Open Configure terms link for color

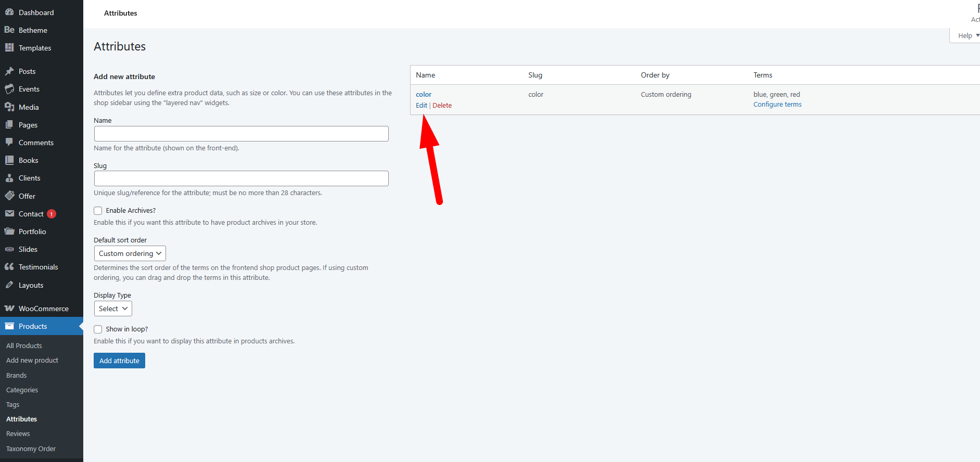[777, 105]
